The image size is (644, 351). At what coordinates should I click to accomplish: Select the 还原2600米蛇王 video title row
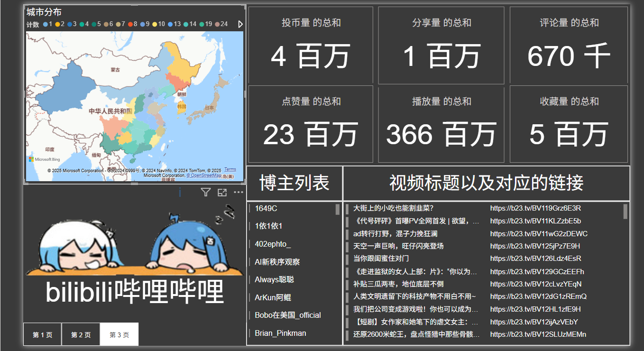(416, 334)
